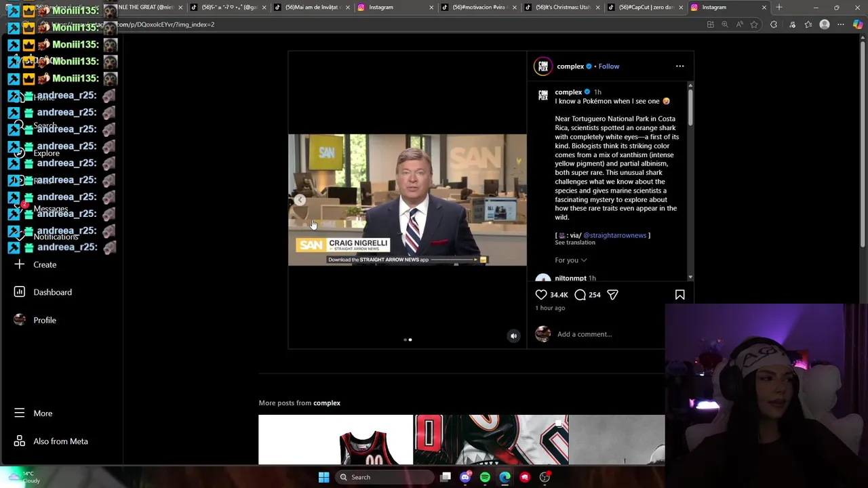Open the More hamburger menu
Screen dimensions: 868x488
click(x=33, y=413)
